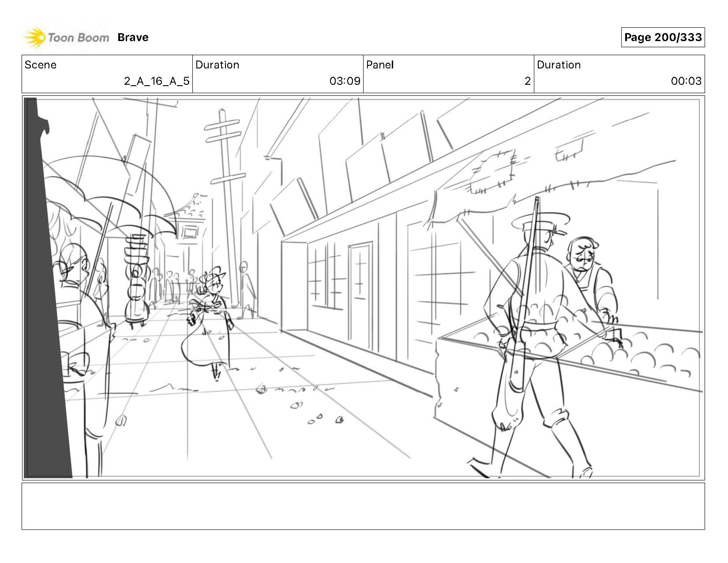Viewport: 728px width, 563px height.
Task: Click the Toon Boom logo
Action: 66,38
